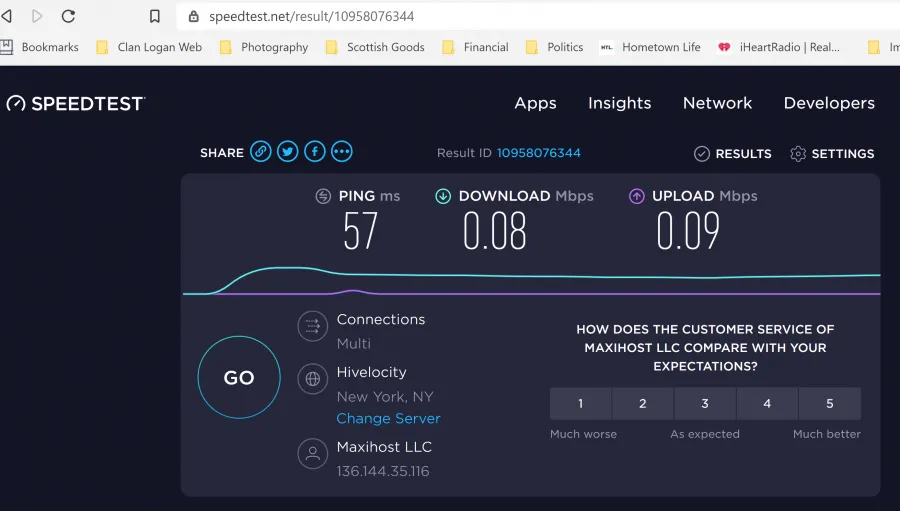Share result on Facebook
Screen dimensions: 900x511
[x=315, y=152]
